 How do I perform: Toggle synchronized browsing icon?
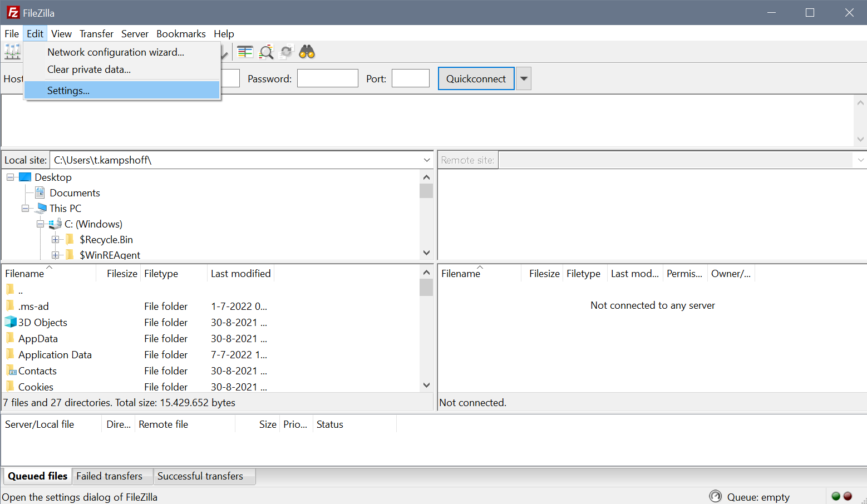tap(287, 52)
